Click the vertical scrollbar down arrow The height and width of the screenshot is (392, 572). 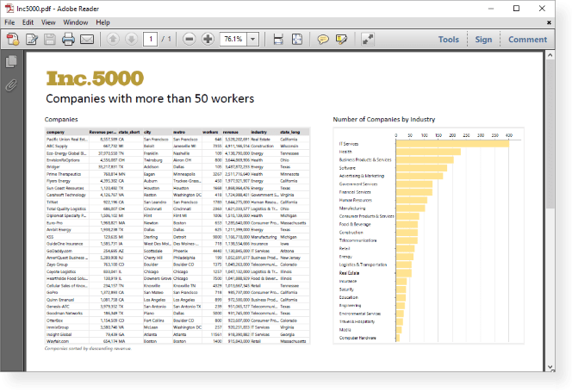pyautogui.click(x=550, y=367)
